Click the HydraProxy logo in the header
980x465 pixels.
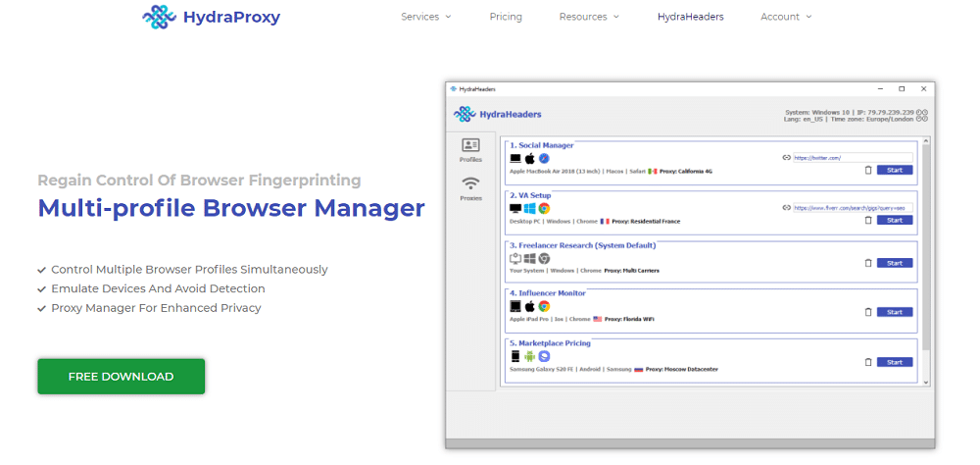coord(212,17)
